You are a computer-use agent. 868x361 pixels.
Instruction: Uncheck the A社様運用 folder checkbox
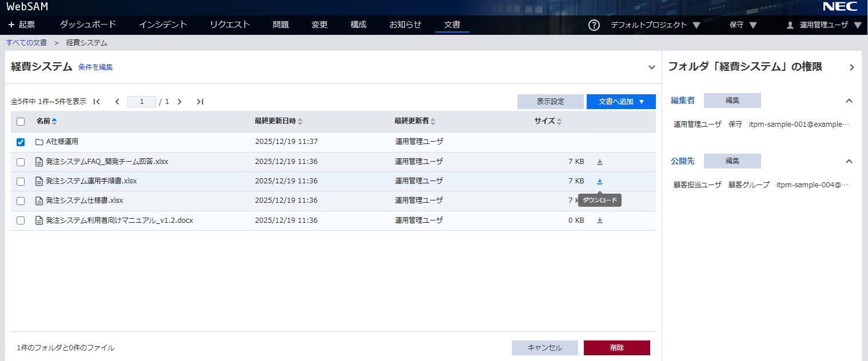click(21, 142)
